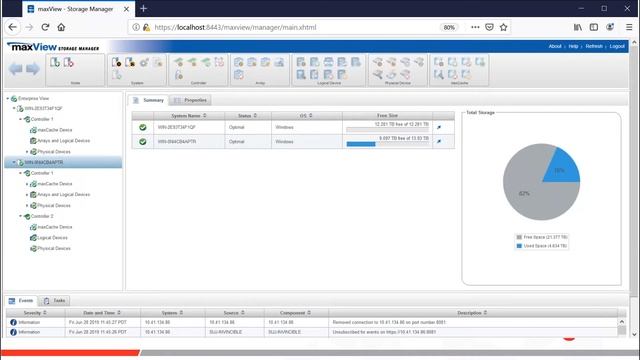
Task: Collapse the WIN-8N4CB4APTR system node
Action: (13, 162)
